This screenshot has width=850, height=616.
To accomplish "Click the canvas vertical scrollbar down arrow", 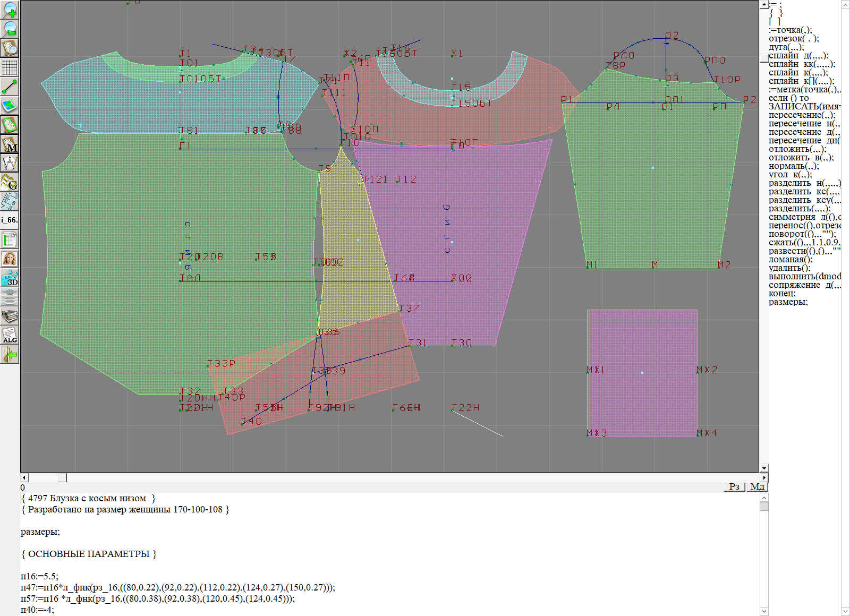I will tap(764, 468).
